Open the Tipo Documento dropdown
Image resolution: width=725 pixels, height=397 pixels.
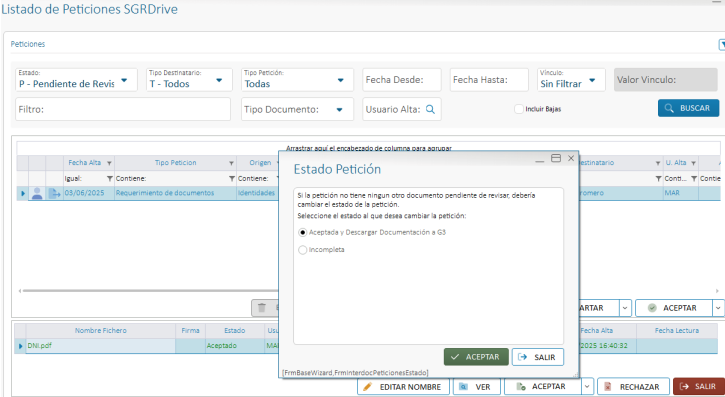(339, 110)
